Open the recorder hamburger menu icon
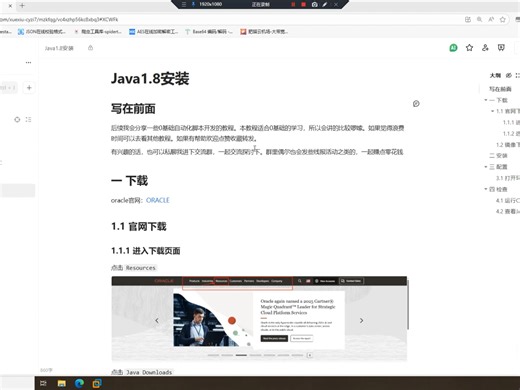520x390 pixels. 184,5
